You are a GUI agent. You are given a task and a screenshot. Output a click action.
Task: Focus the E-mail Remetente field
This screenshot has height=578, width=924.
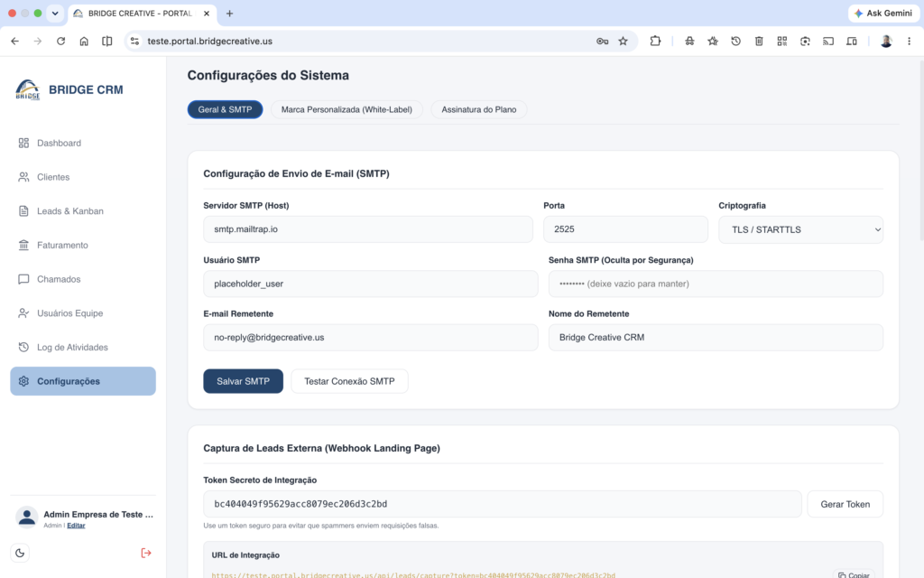click(371, 338)
